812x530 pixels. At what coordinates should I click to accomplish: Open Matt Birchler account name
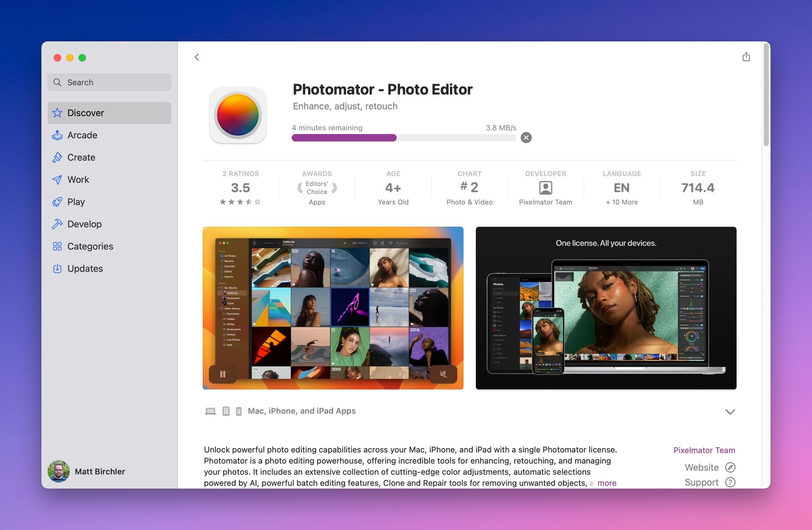pyautogui.click(x=100, y=472)
